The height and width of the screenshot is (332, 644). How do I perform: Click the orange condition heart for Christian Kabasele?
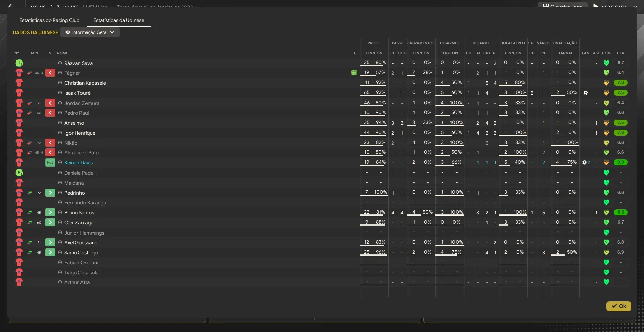[606, 83]
